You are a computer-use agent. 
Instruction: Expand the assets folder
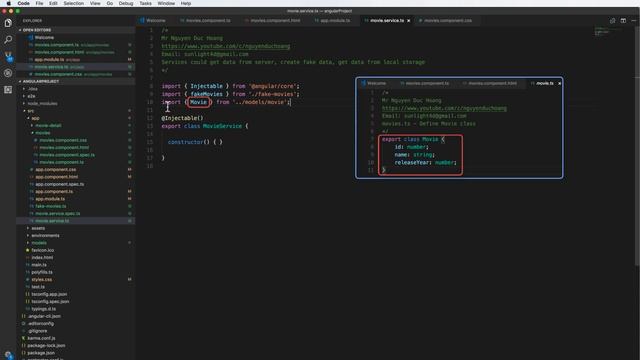click(x=38, y=228)
